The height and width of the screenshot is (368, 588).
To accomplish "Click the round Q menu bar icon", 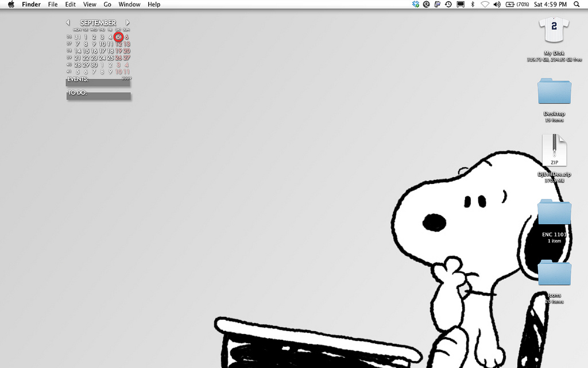I will [427, 5].
